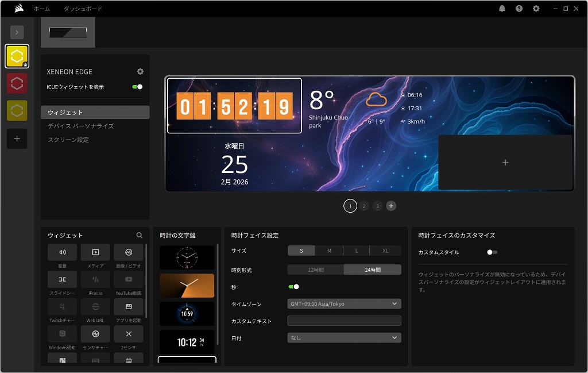This screenshot has height=373, width=588.
Task: Add the Web URL widget
Action: [x=95, y=306]
